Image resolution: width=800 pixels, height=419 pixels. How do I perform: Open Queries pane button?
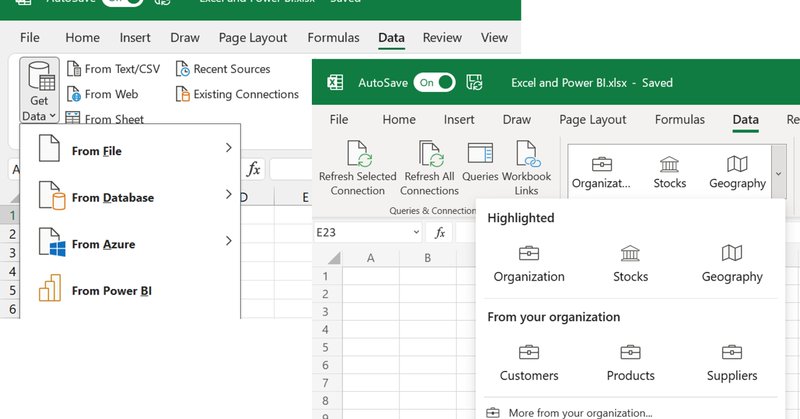[480, 162]
